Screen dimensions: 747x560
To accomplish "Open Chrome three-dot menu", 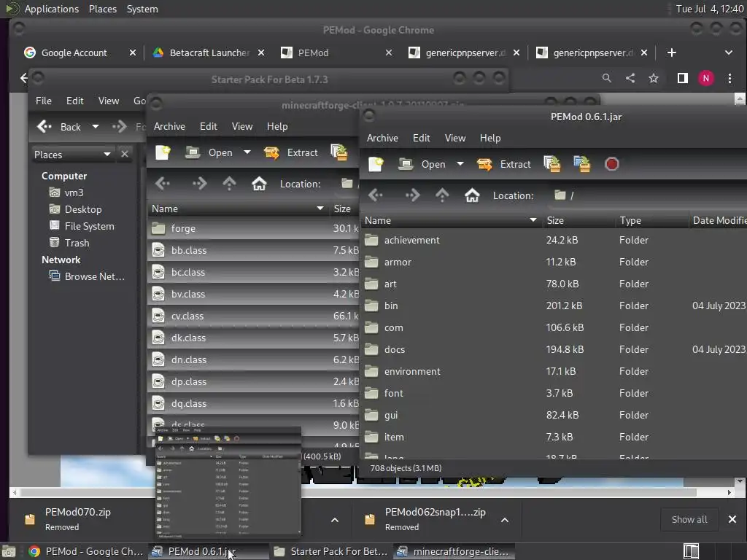I will pos(729,78).
